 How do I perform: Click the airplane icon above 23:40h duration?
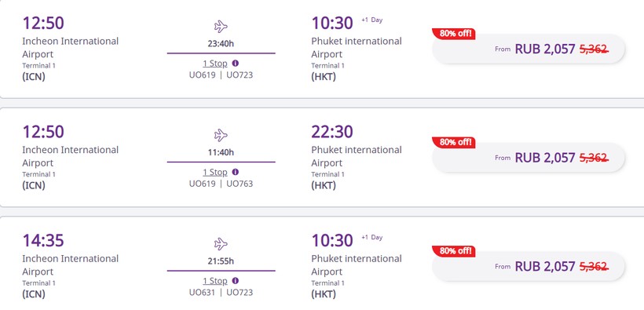tap(221, 27)
